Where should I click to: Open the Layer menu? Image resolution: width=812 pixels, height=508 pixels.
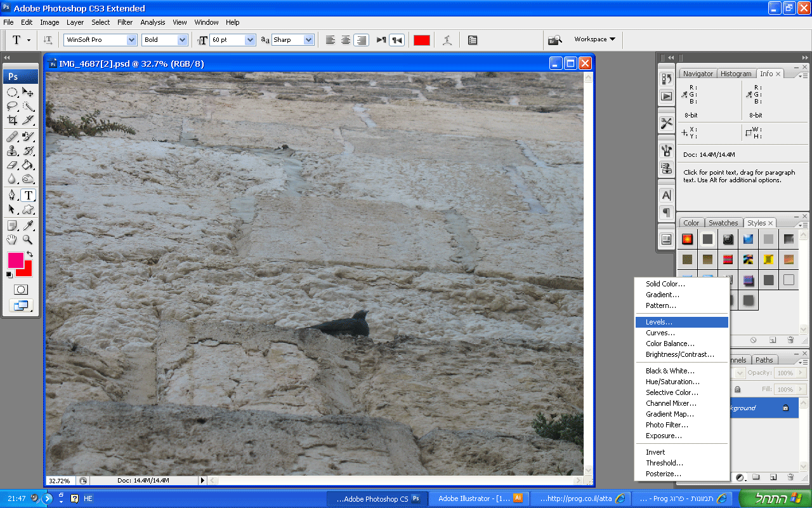pyautogui.click(x=75, y=22)
